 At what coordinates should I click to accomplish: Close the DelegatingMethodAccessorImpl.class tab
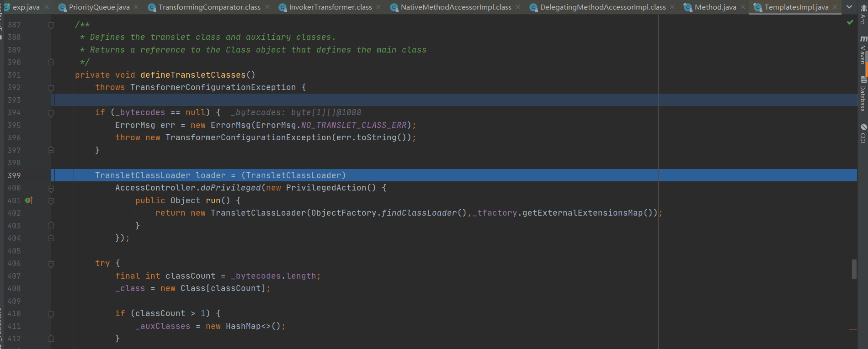[672, 7]
